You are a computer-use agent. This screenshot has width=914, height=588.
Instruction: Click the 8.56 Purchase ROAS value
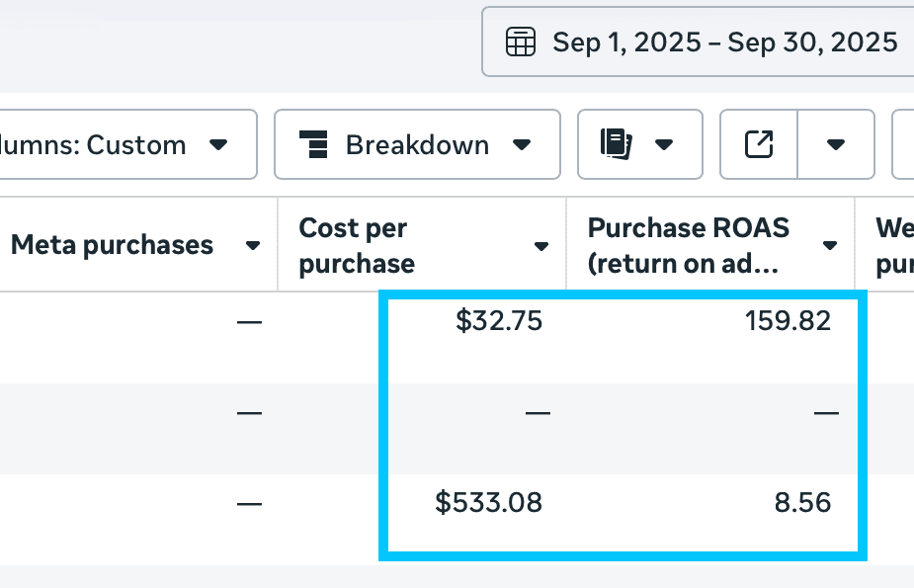pyautogui.click(x=803, y=503)
